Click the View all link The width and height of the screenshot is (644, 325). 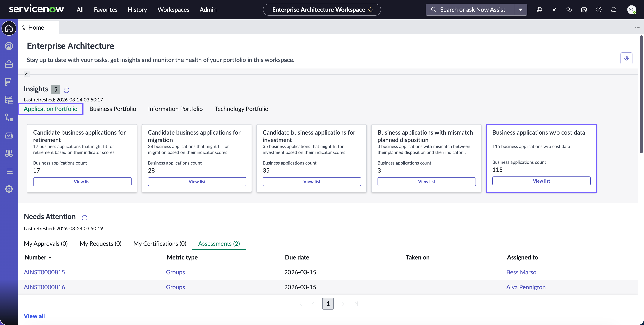tap(34, 316)
